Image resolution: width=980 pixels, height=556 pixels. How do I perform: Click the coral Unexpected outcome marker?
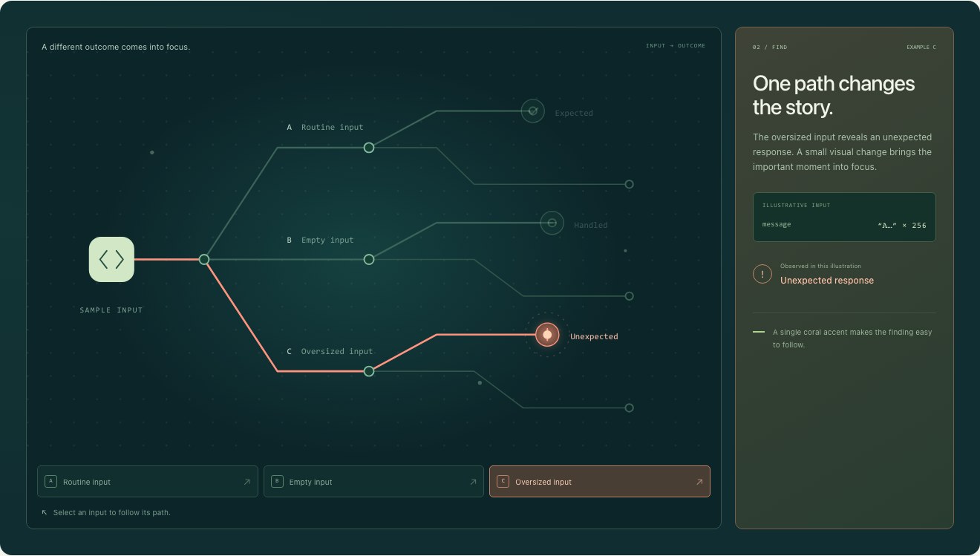tap(547, 335)
